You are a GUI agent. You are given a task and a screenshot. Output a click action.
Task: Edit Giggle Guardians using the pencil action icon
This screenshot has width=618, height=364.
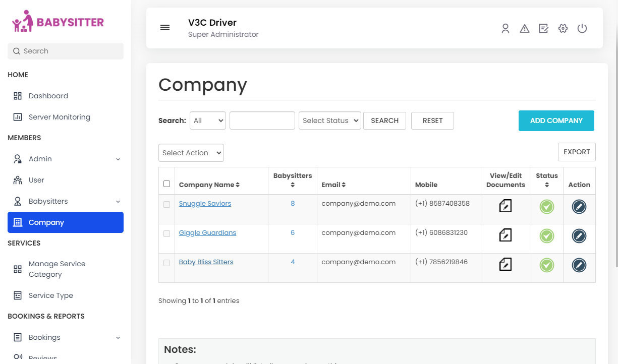[x=579, y=235]
